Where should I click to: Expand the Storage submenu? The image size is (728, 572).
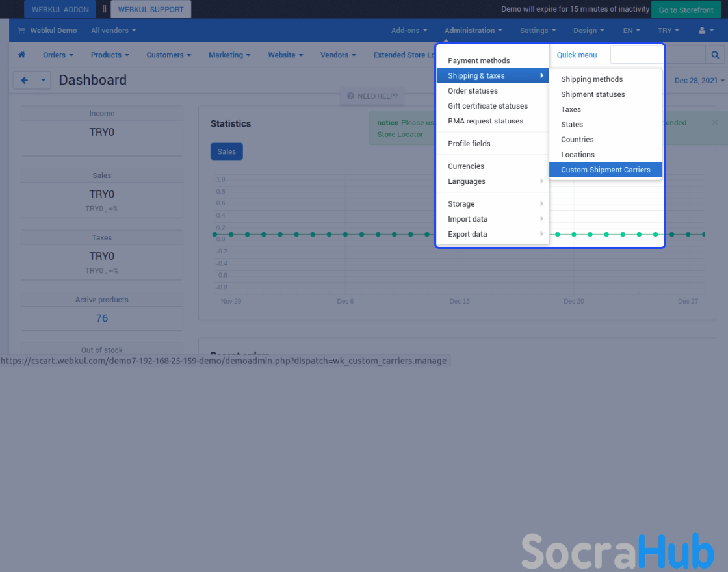click(493, 204)
